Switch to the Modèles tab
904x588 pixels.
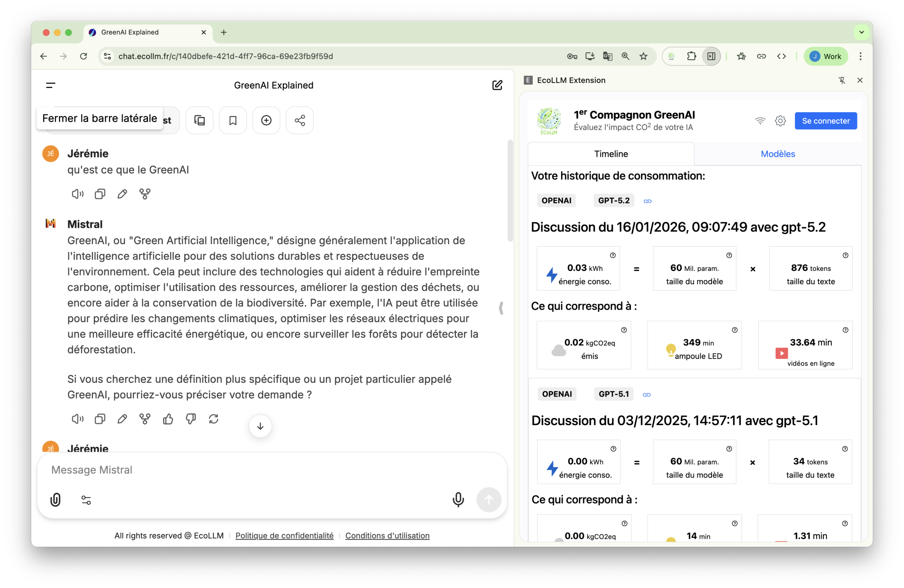(x=778, y=154)
